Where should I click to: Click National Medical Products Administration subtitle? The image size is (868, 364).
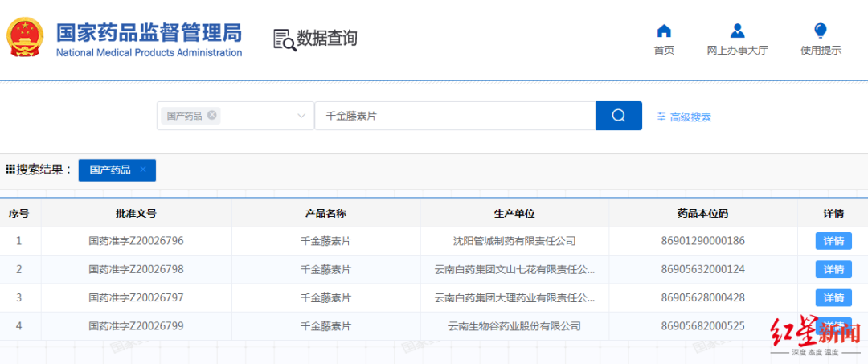point(149,53)
